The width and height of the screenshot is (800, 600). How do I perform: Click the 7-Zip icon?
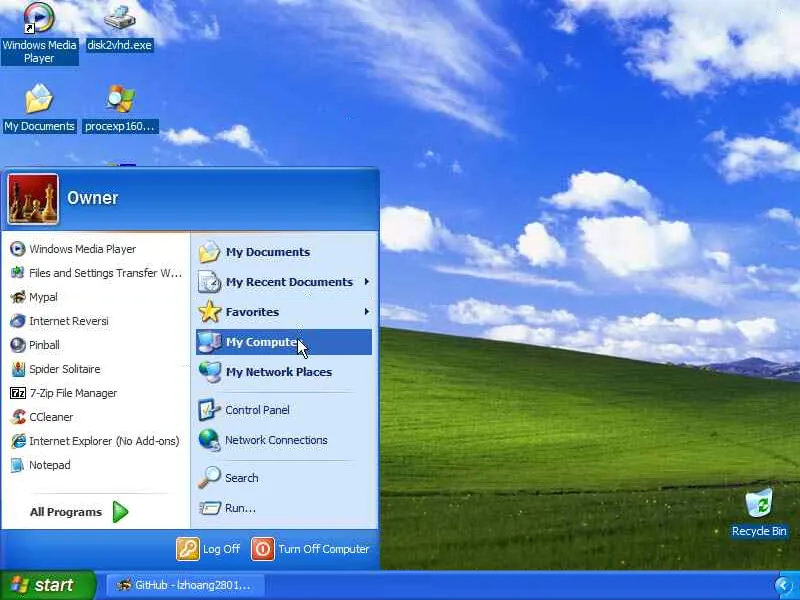click(x=18, y=393)
